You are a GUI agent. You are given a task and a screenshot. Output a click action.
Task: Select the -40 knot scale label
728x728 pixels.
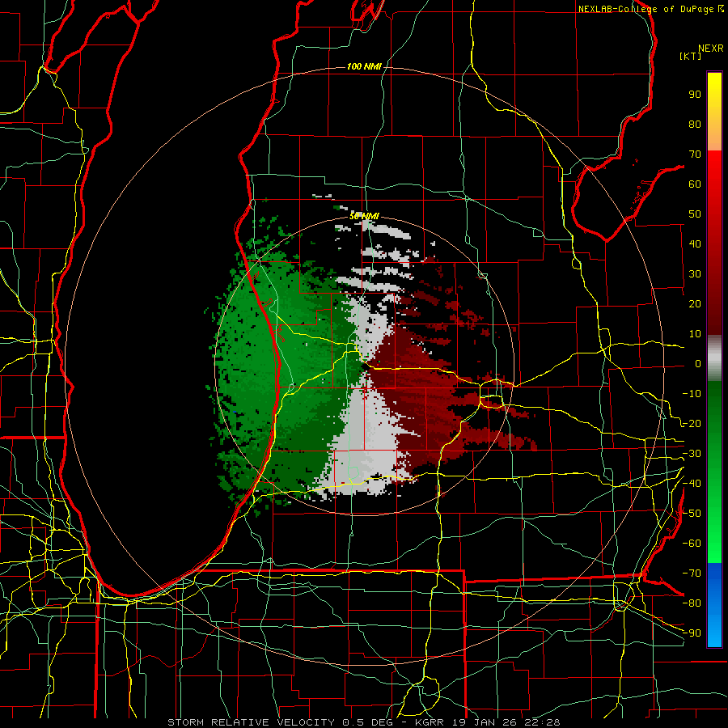692,484
